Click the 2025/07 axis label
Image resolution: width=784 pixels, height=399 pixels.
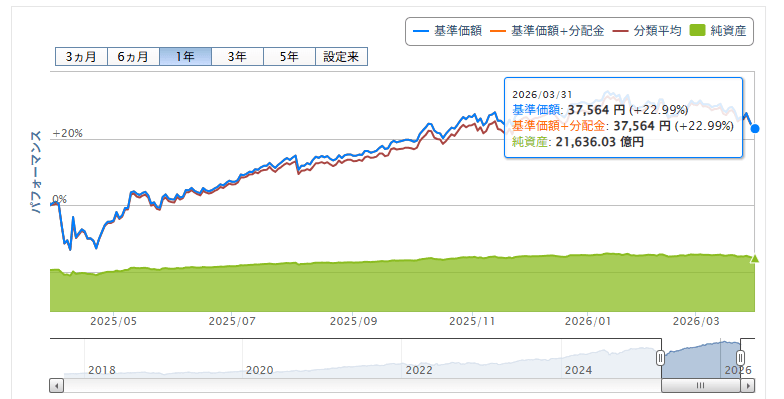pyautogui.click(x=232, y=321)
